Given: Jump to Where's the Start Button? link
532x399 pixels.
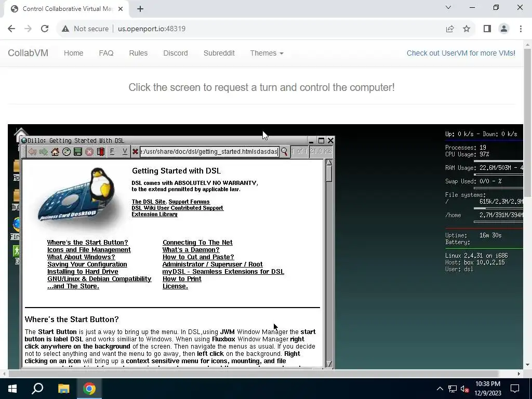Looking at the screenshot, I should point(87,243).
